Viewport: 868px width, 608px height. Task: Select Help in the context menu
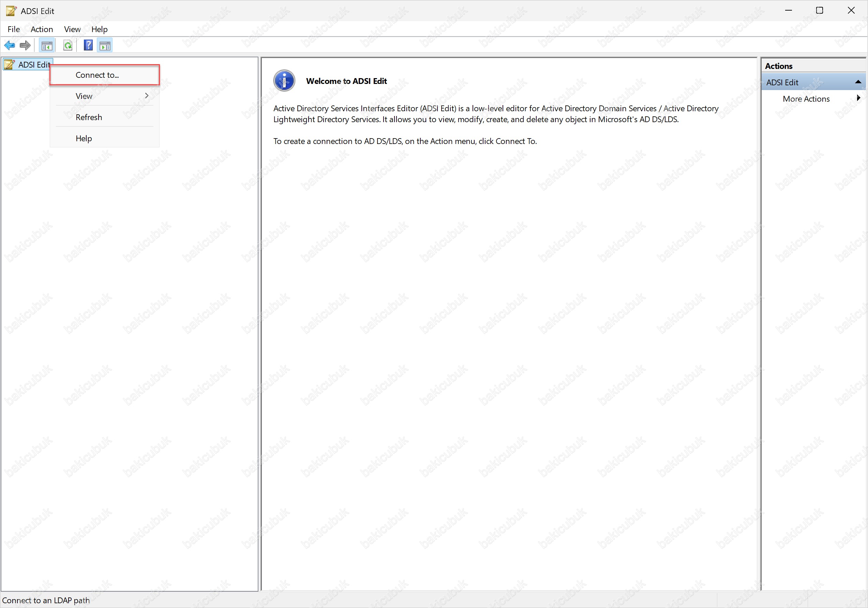coord(105,139)
